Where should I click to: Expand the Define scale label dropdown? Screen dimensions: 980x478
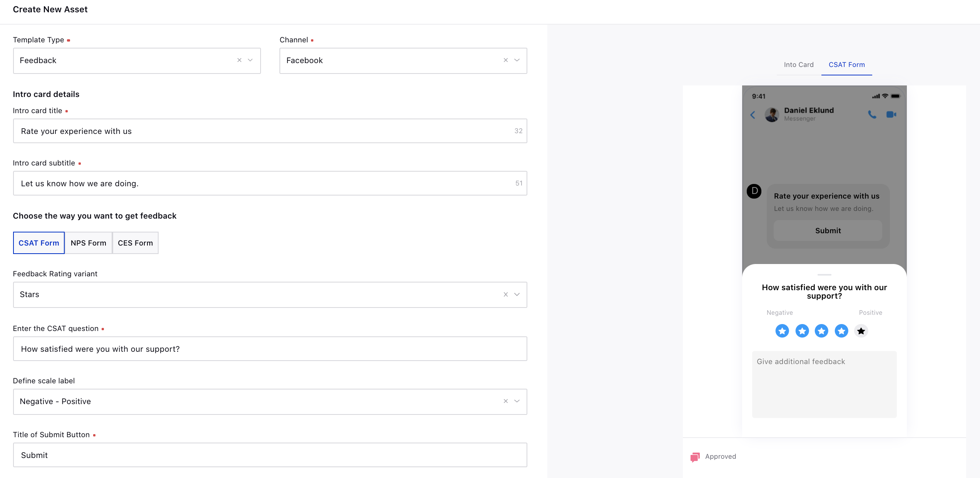pos(517,401)
